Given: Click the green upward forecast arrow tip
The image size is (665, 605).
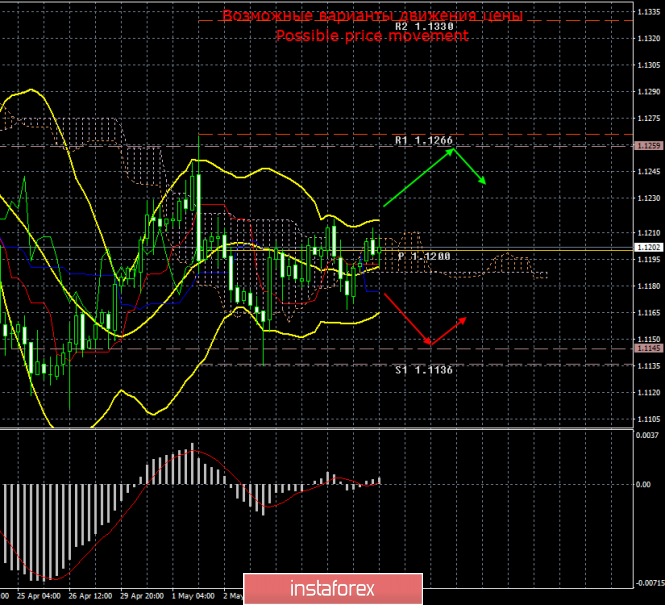Looking at the screenshot, I should tap(453, 149).
